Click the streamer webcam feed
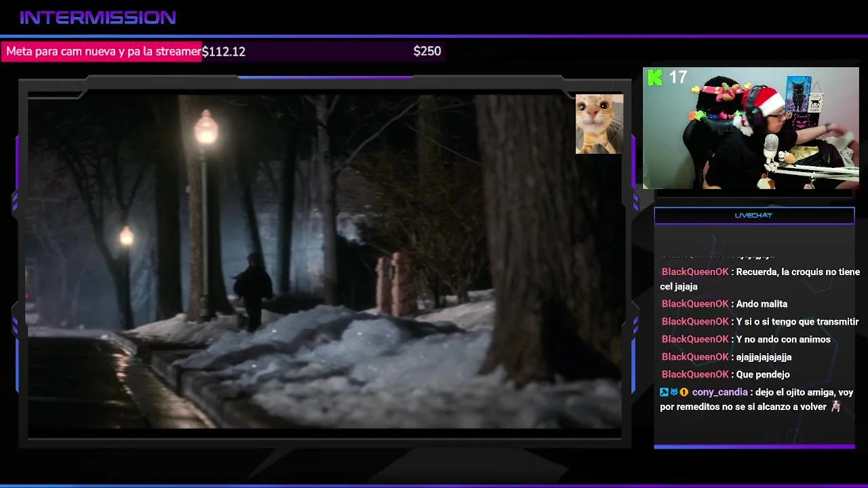 751,128
